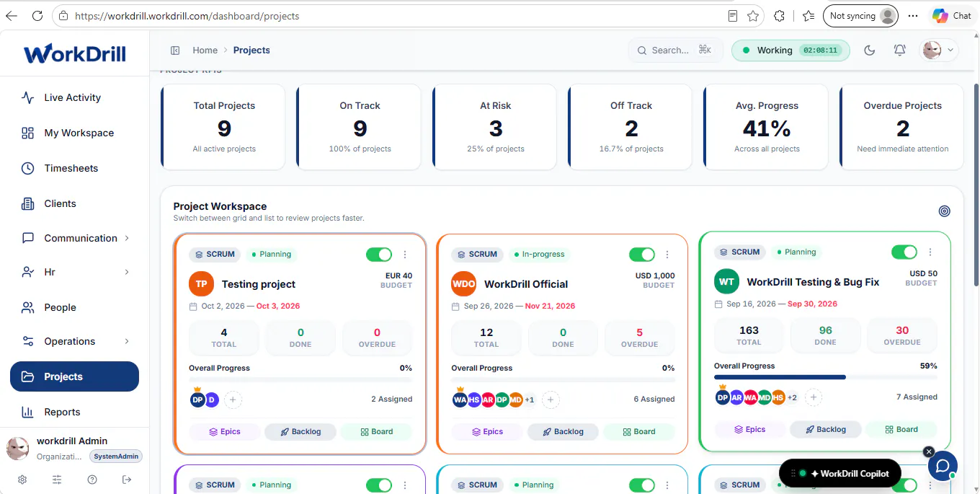Open help question mark icon
980x494 pixels.
(92, 480)
